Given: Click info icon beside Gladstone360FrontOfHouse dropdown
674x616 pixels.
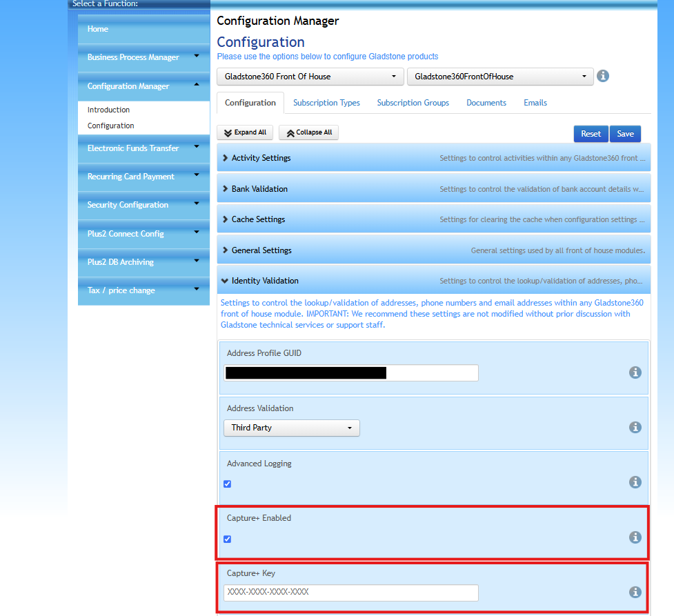Looking at the screenshot, I should tap(603, 76).
